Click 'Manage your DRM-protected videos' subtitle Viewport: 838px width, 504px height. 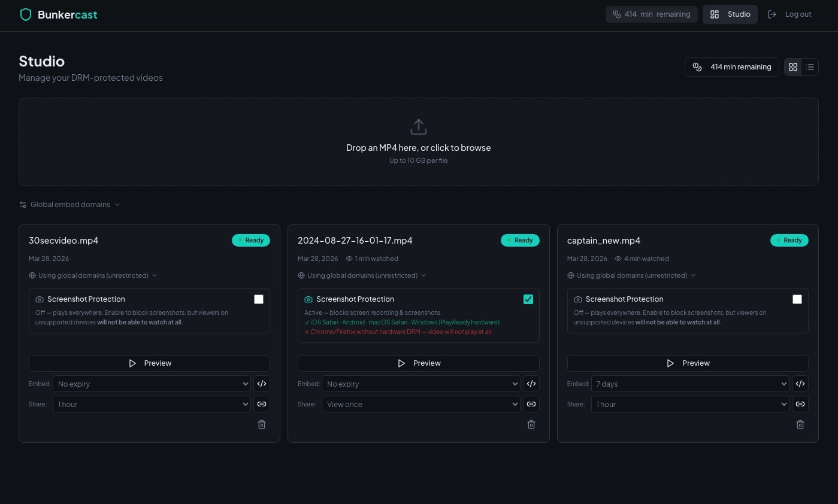[90, 78]
